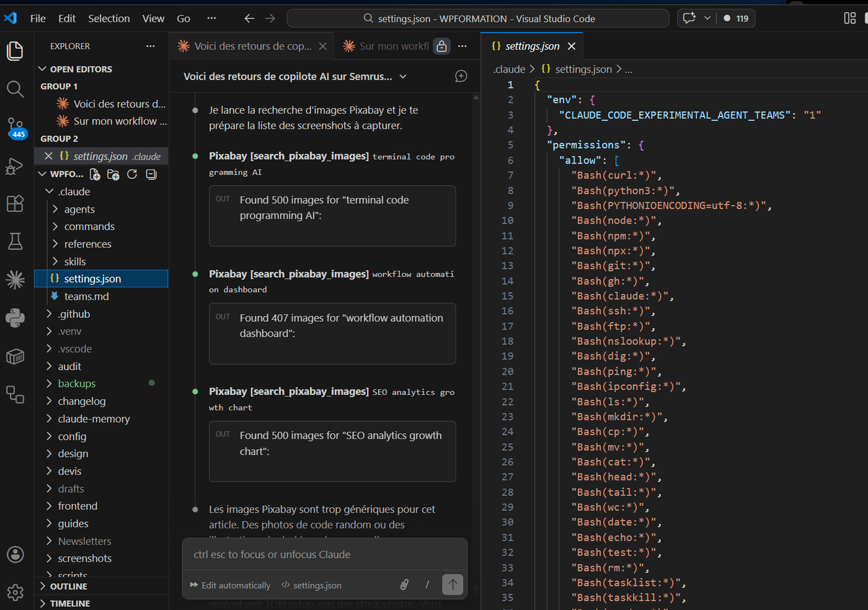This screenshot has height=610, width=868.
Task: Open the Source Control view showing 445 changes
Action: pos(15,127)
